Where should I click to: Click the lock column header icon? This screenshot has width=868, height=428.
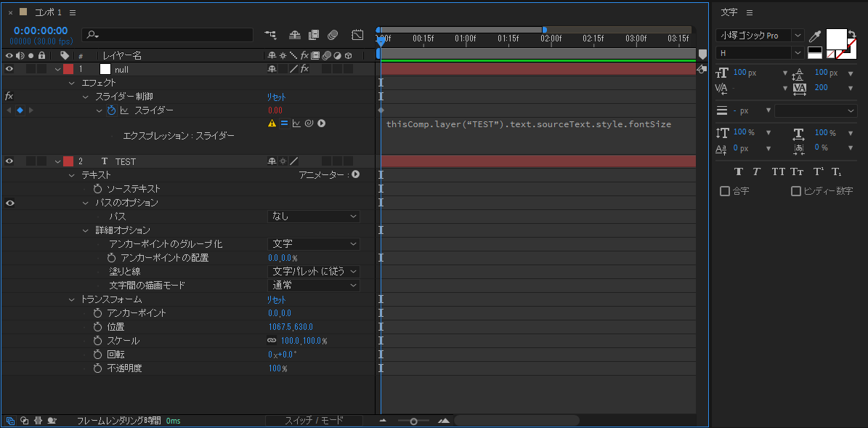coord(41,55)
